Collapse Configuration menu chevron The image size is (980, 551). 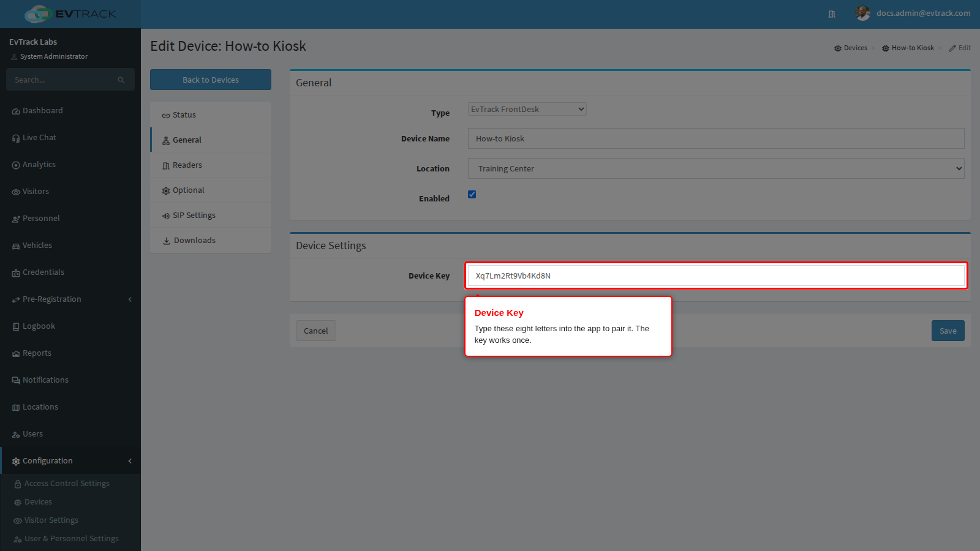point(130,461)
